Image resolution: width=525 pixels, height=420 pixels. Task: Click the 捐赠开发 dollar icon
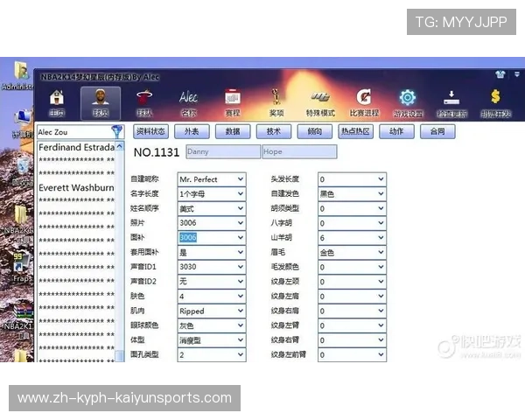point(495,103)
